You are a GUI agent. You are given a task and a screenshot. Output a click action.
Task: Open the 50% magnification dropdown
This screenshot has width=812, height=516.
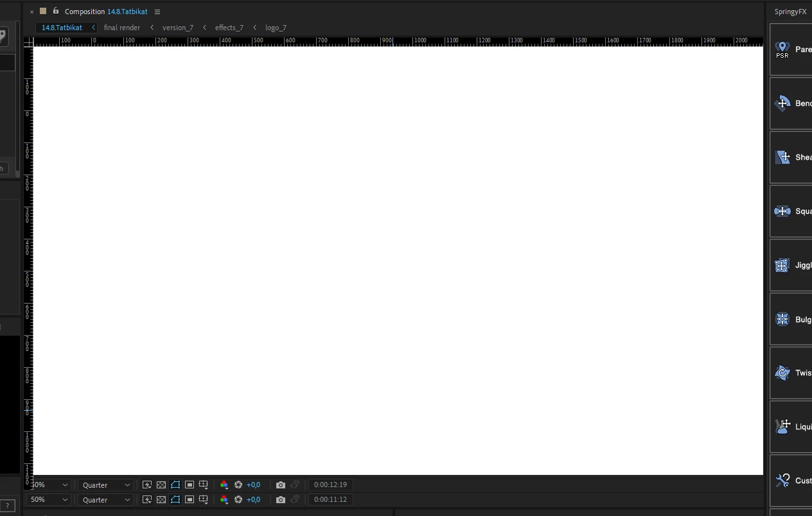(48, 499)
